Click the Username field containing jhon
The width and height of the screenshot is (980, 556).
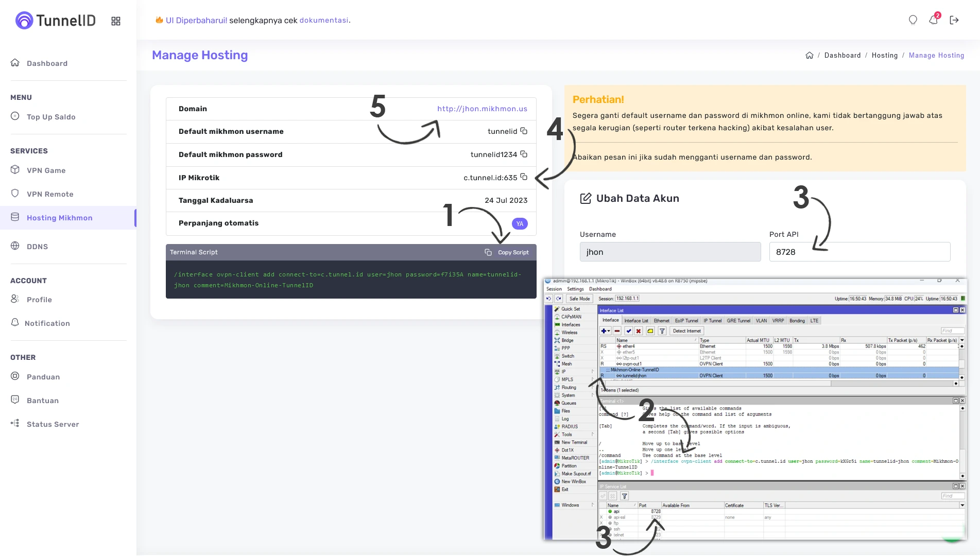tap(670, 252)
